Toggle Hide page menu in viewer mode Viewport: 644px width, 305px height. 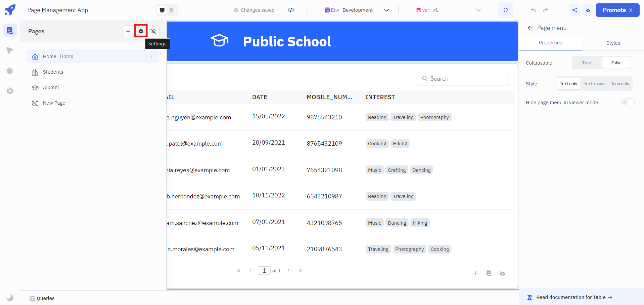click(628, 103)
